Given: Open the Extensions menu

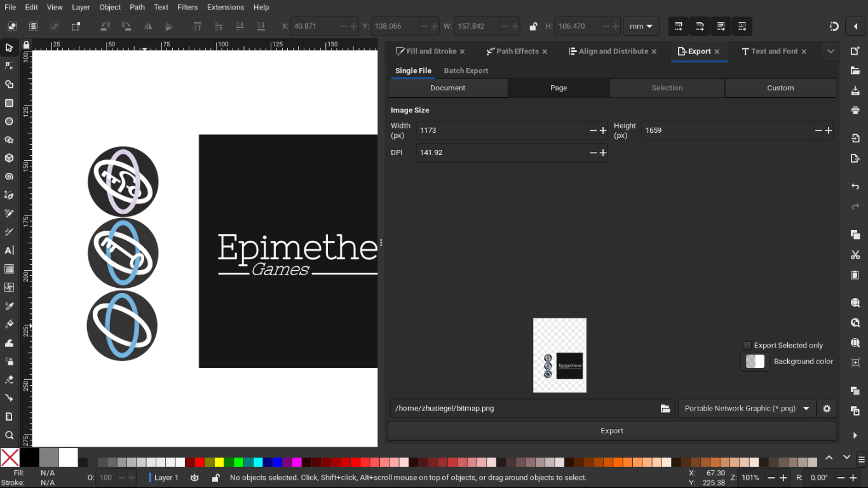Looking at the screenshot, I should (226, 7).
